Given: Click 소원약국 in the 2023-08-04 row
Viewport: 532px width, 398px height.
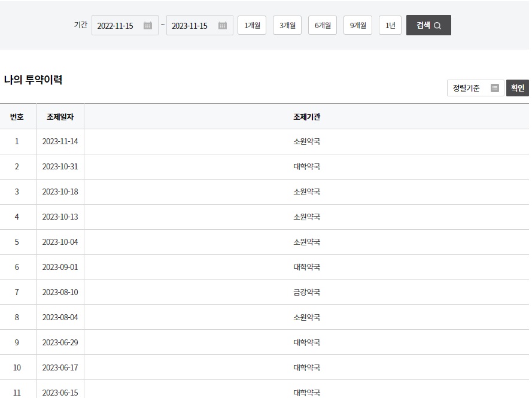Looking at the screenshot, I should point(307,317).
